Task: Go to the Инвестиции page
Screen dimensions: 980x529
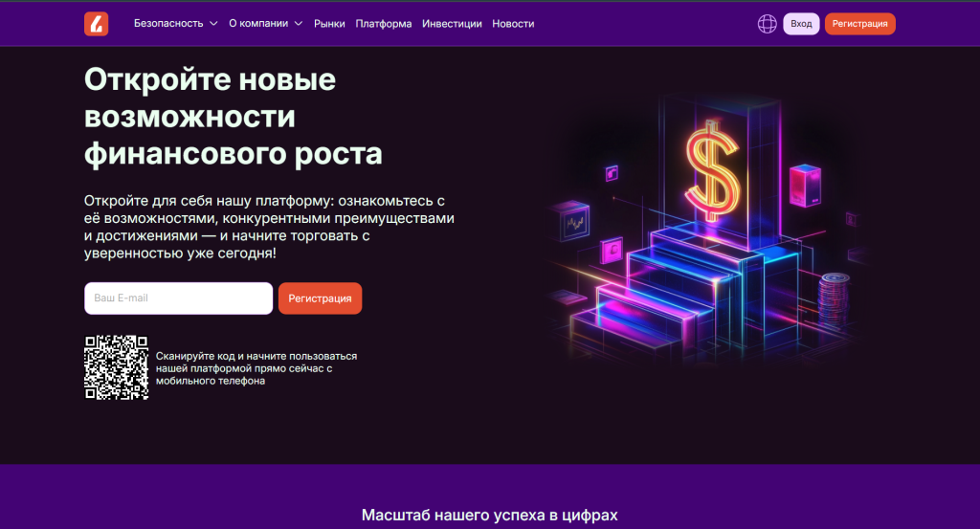Action: [x=452, y=24]
